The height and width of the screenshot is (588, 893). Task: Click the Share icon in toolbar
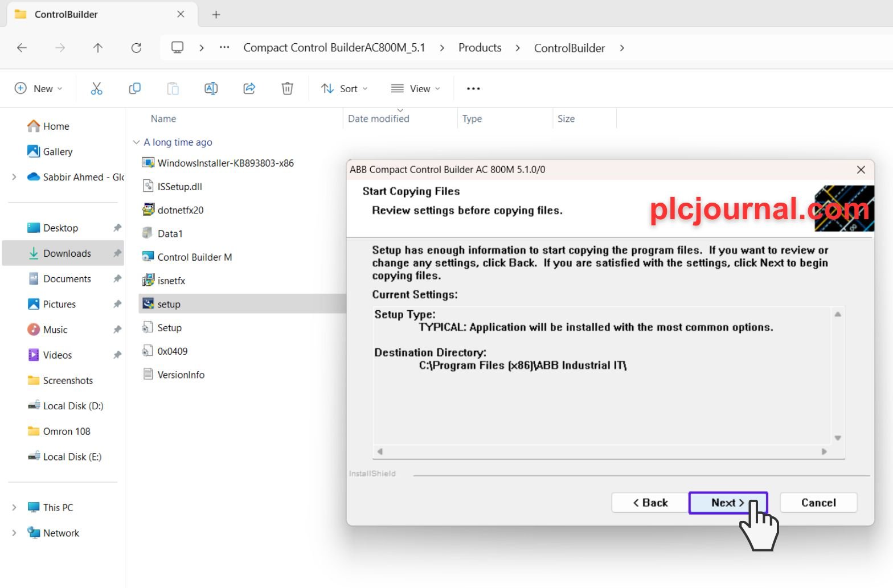coord(249,88)
